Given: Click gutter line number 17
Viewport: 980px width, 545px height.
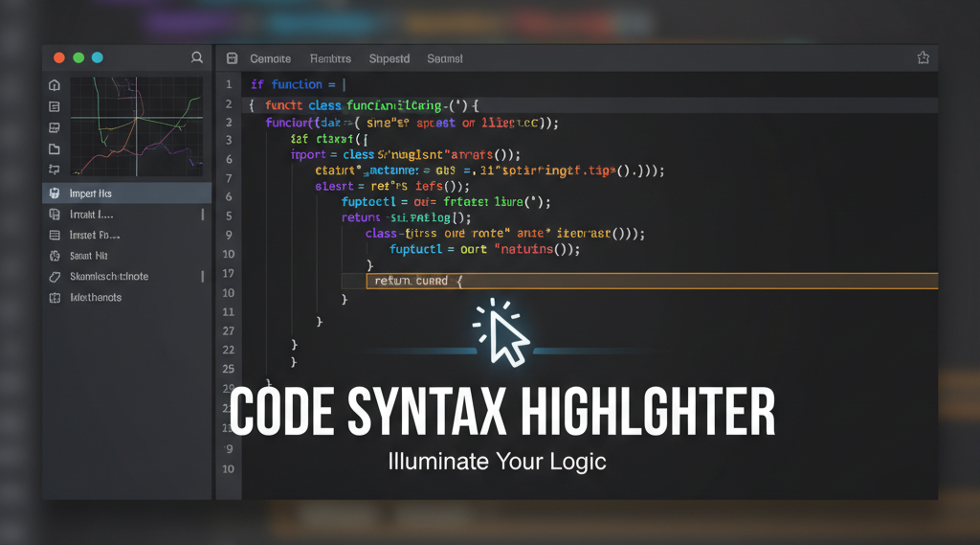Looking at the screenshot, I should point(228,273).
